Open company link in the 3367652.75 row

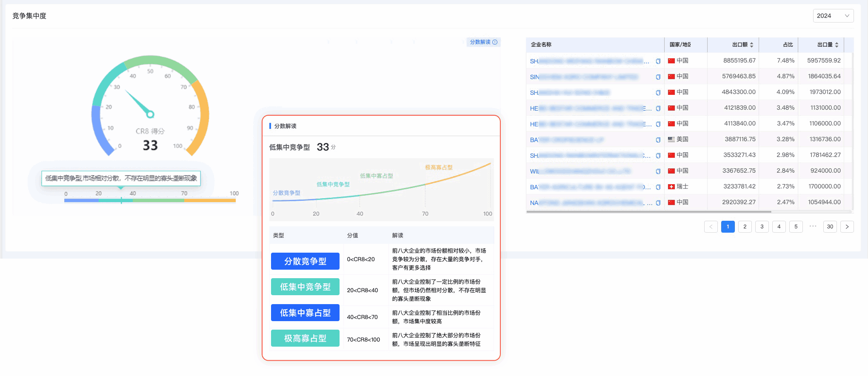(580, 171)
